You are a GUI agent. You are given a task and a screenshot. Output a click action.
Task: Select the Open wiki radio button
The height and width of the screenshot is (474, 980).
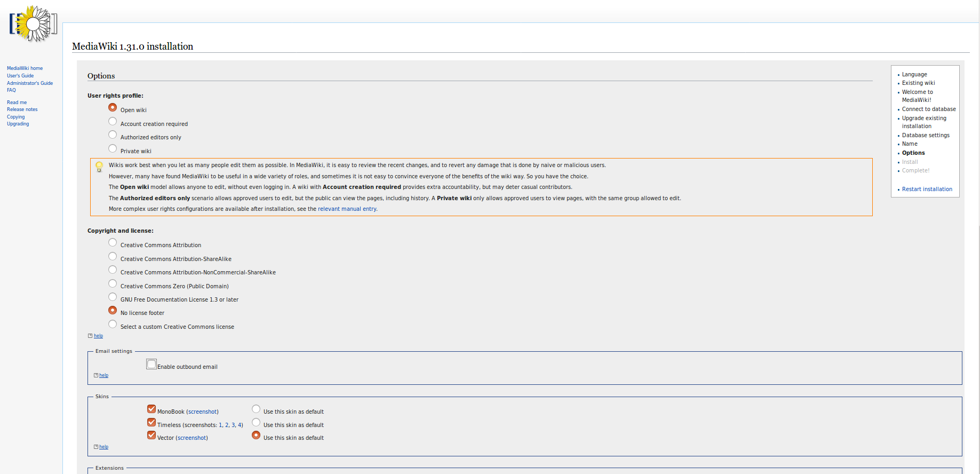113,107
